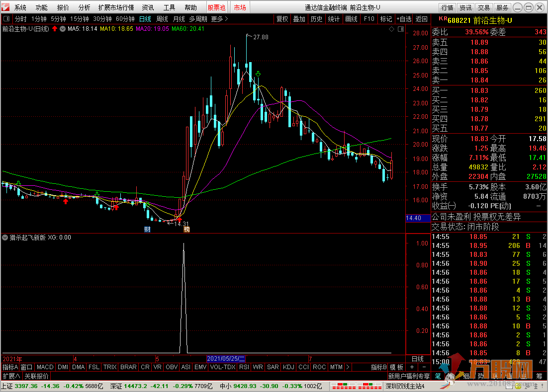Click the 标记 toolbar button
The image size is (548, 392).
tap(386, 19)
